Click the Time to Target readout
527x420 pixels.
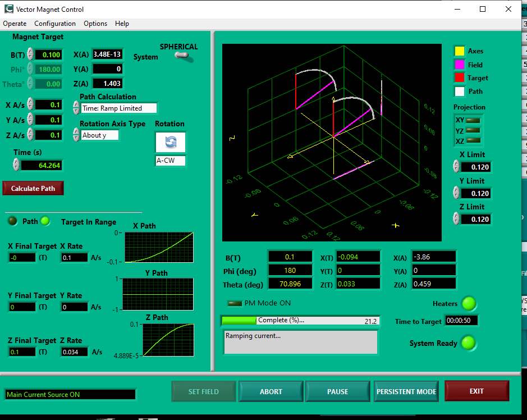[x=461, y=321]
